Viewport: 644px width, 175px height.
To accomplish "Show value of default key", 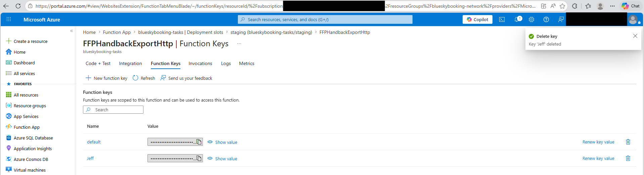I will [222, 142].
